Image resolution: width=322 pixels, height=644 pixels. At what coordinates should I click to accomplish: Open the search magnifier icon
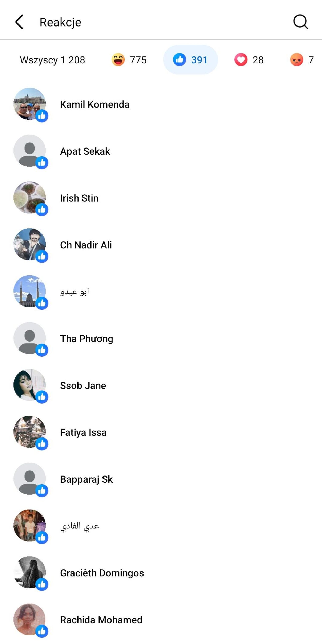[300, 22]
